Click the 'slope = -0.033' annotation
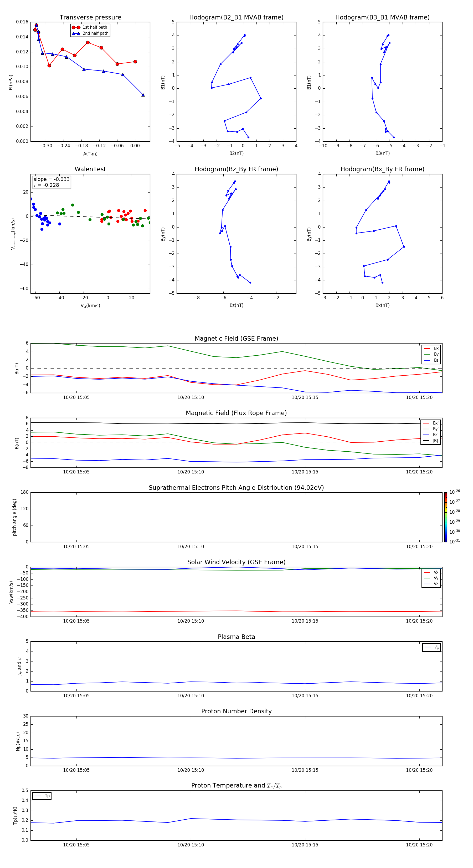Viewport: 473px width, 868px height. [x=52, y=179]
